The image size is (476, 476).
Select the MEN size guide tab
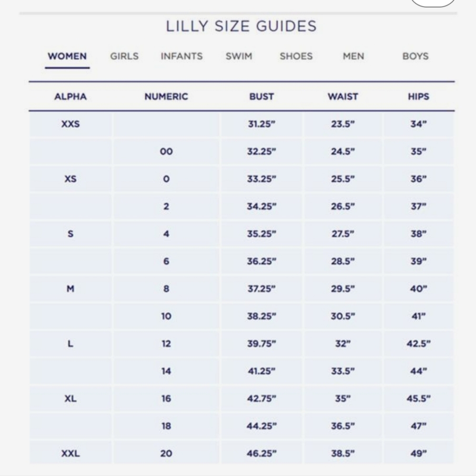[354, 57]
